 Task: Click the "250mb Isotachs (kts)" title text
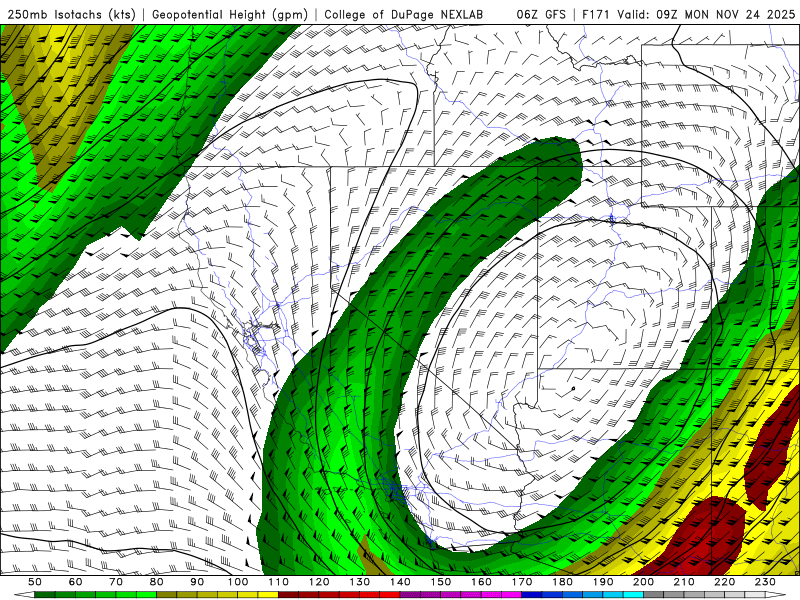pos(71,14)
